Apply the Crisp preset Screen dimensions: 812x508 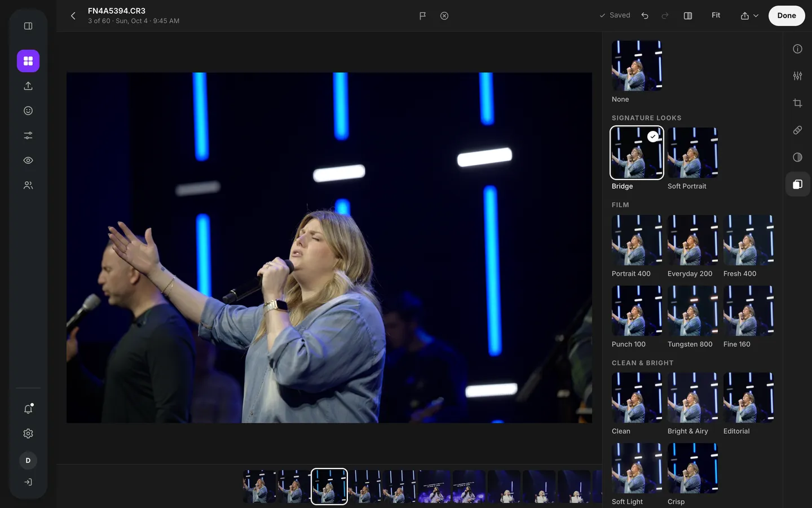pos(693,468)
